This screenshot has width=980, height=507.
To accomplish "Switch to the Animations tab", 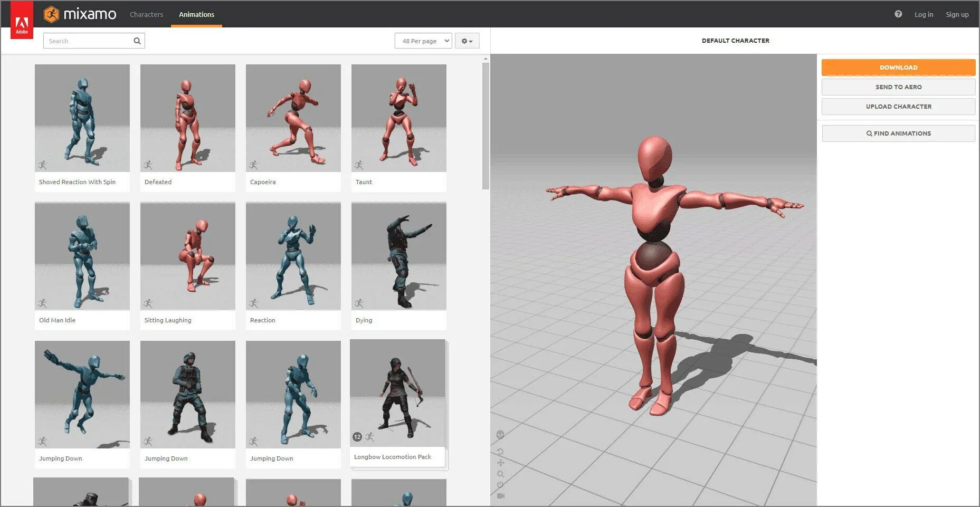I will [x=196, y=14].
